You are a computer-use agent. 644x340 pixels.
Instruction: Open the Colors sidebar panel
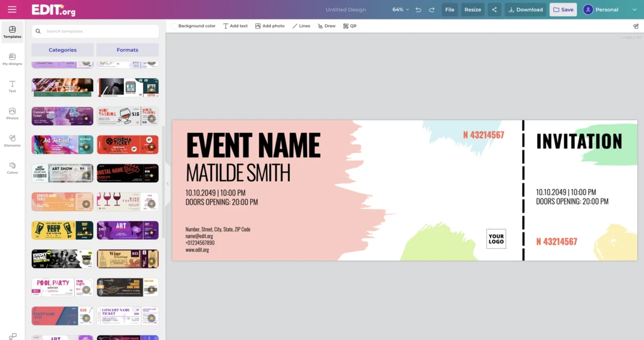click(x=12, y=168)
